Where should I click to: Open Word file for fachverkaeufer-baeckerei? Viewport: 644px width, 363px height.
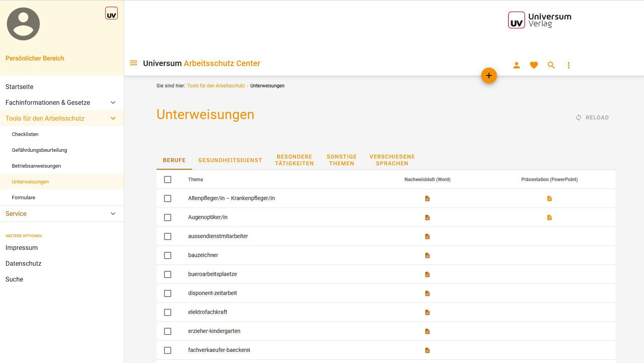427,350
